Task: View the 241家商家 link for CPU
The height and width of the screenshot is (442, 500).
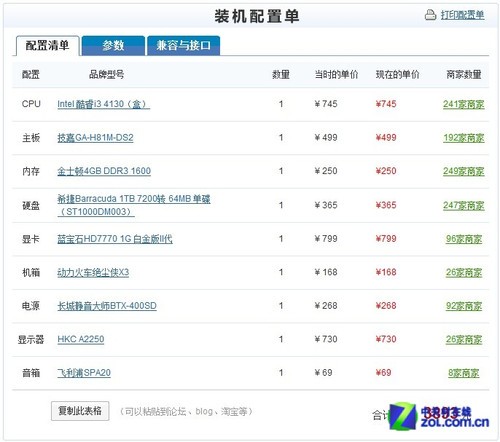Action: pyautogui.click(x=464, y=104)
